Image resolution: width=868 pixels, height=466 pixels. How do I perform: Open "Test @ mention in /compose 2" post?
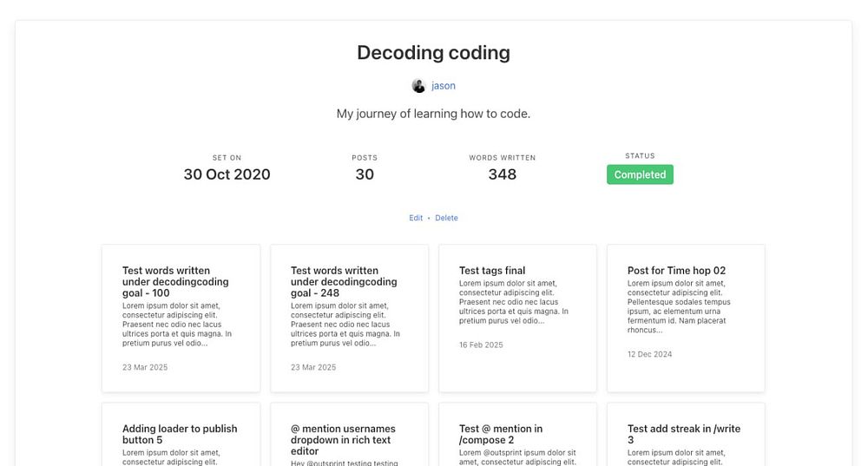click(x=501, y=434)
